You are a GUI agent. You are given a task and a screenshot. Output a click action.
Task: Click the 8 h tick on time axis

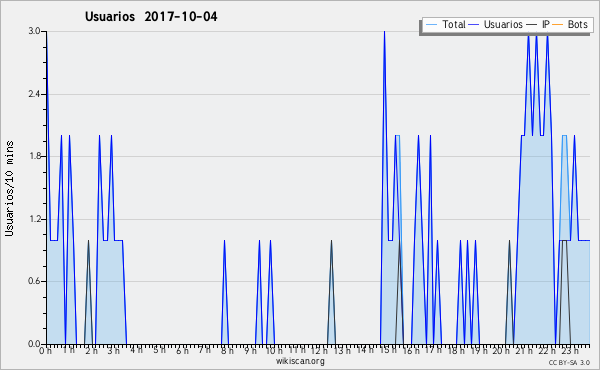(226, 351)
